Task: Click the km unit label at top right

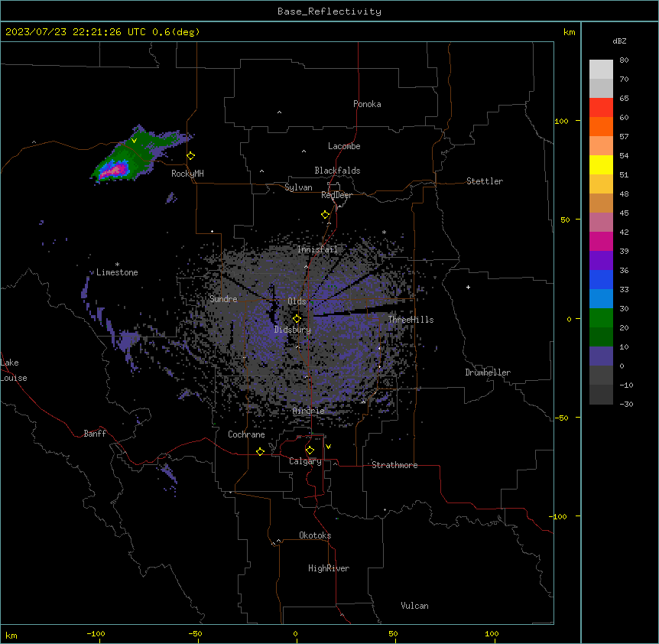Action: click(x=569, y=32)
